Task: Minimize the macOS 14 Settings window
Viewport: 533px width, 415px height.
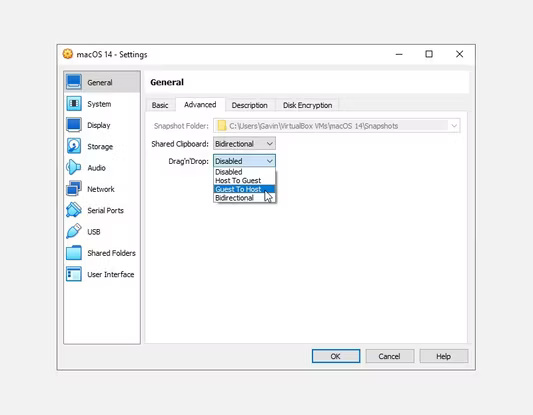Action: (x=399, y=54)
